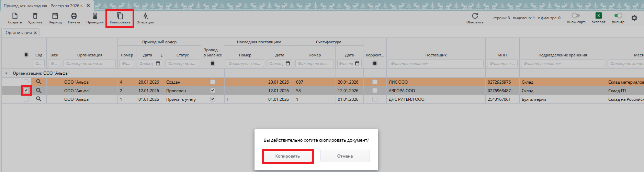The image size is (644, 172).
Task: Open settings gear in the toolbar
Action: tap(634, 18)
